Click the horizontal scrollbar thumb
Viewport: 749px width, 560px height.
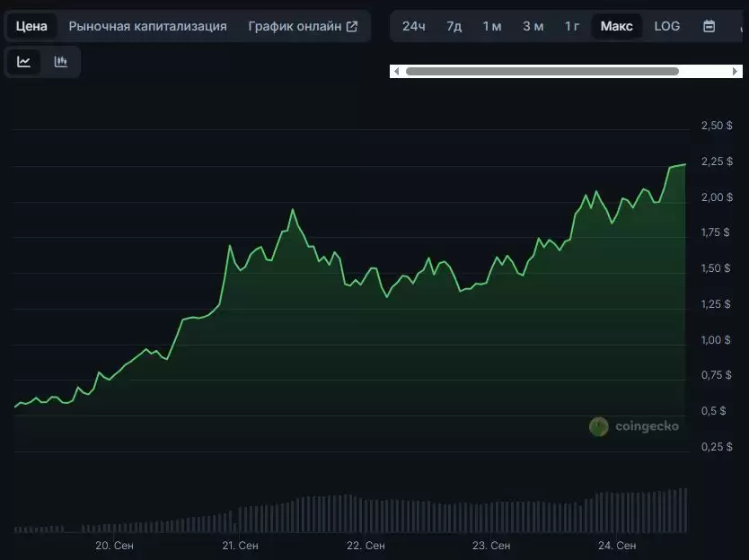pos(542,71)
